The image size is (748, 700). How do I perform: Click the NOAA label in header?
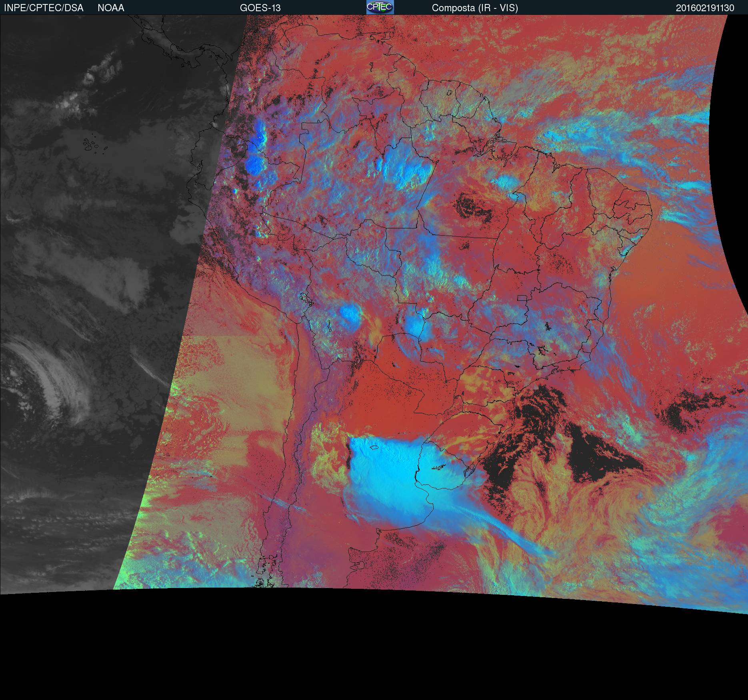(111, 8)
